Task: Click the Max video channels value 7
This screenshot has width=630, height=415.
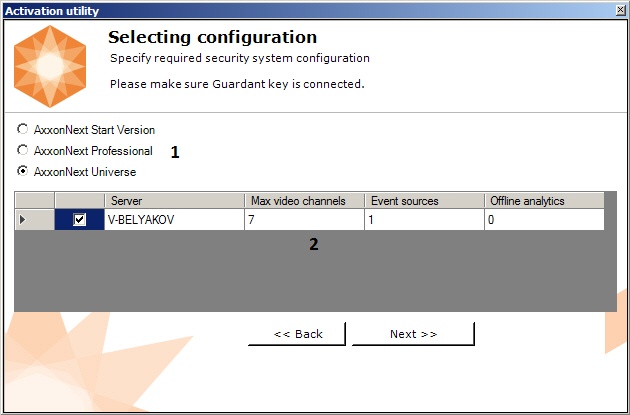Action: click(305, 219)
